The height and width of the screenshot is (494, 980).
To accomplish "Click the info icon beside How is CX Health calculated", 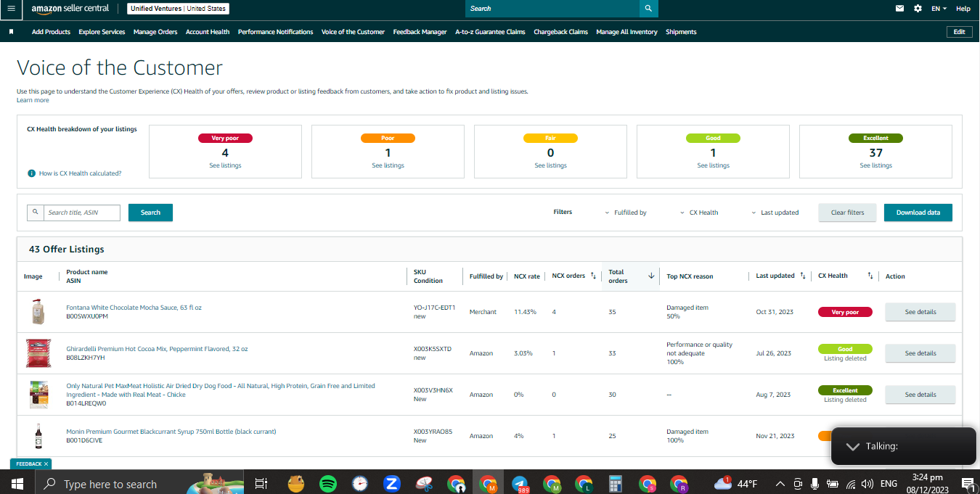I will pos(31,173).
